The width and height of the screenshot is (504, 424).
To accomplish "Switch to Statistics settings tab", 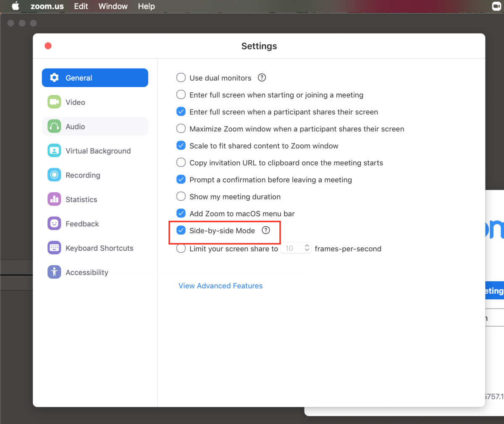I will (95, 199).
